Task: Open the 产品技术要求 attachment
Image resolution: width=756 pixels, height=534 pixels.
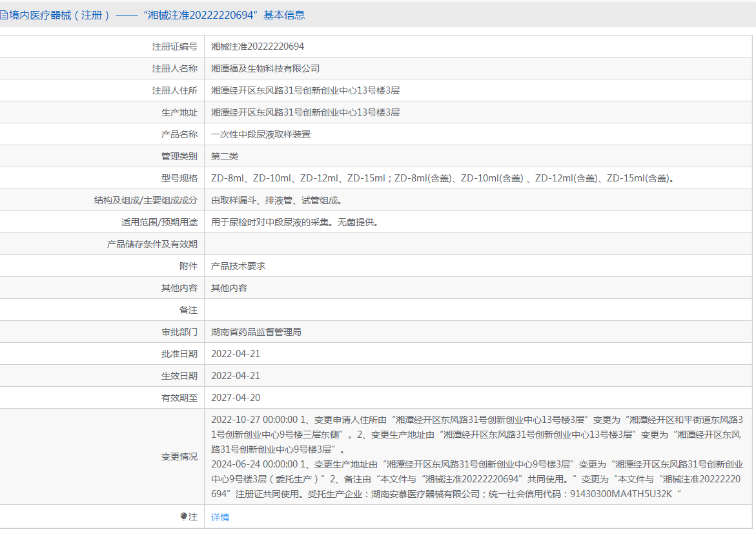Action: click(238, 266)
